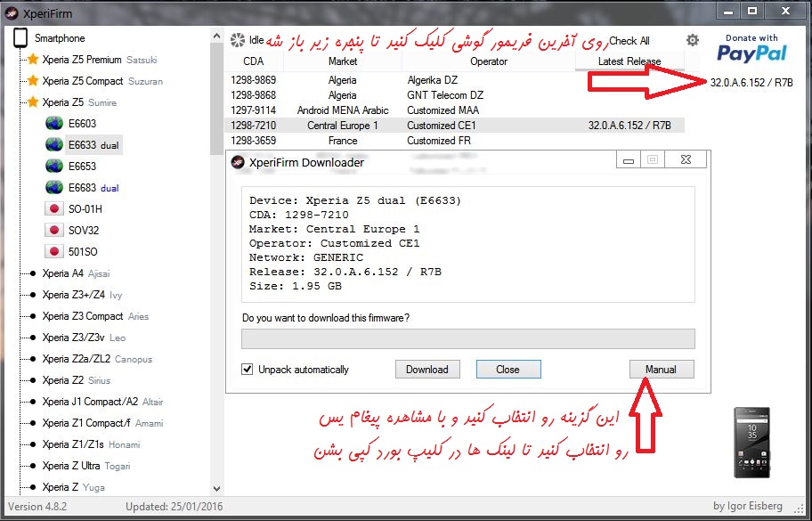The image size is (812, 521).
Task: Click the Japan flag icon for 501SO
Action: 53,251
